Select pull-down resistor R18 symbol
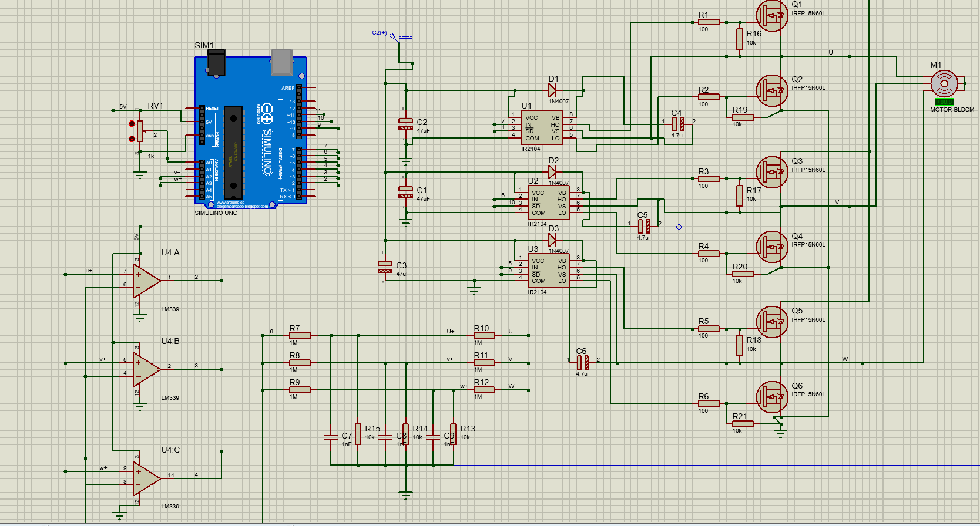Image resolution: width=980 pixels, height=526 pixels. [740, 345]
